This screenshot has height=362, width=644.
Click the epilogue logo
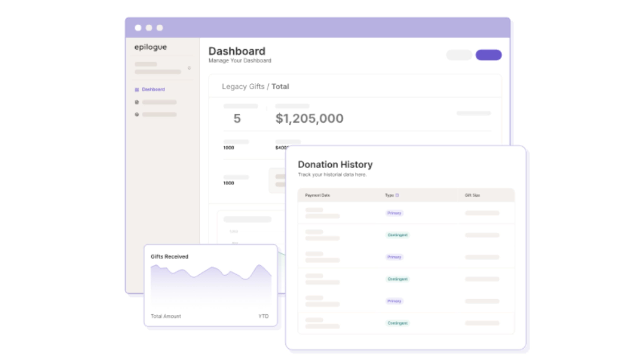click(x=150, y=47)
